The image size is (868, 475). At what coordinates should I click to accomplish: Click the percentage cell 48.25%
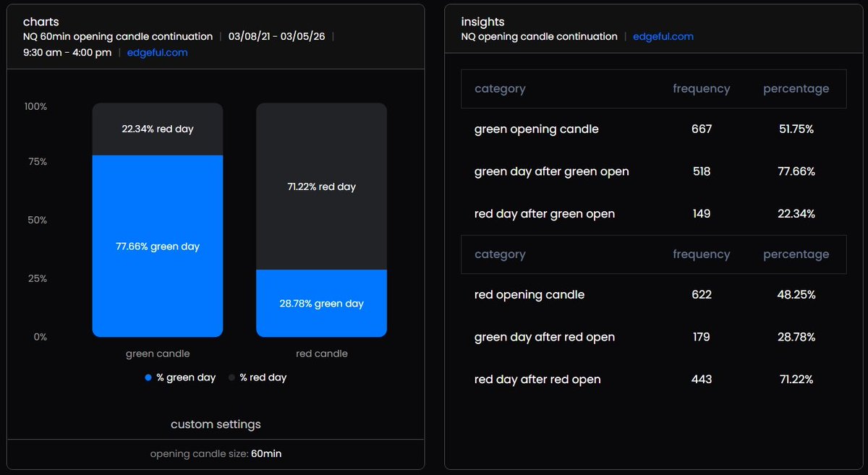pos(796,295)
